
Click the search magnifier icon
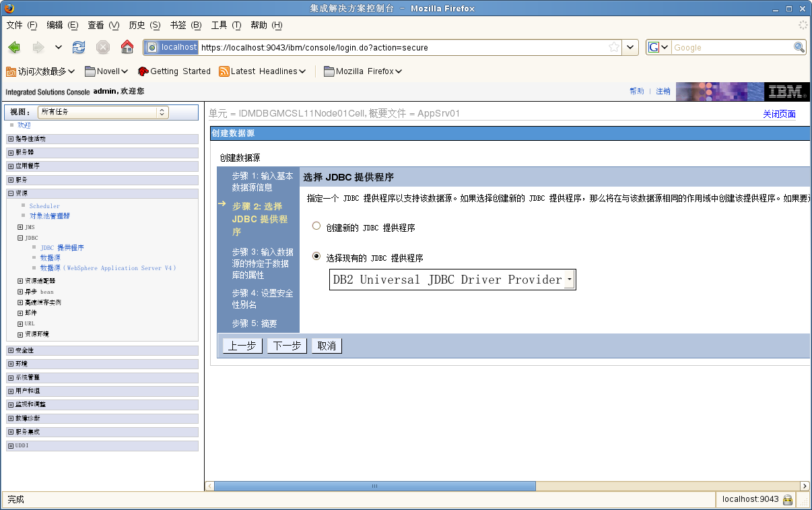[x=799, y=47]
